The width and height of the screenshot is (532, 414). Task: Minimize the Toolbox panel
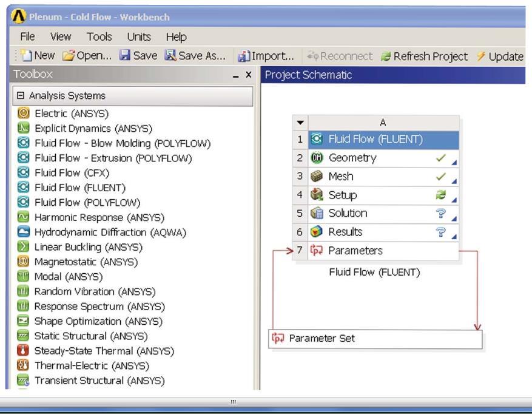[x=236, y=75]
